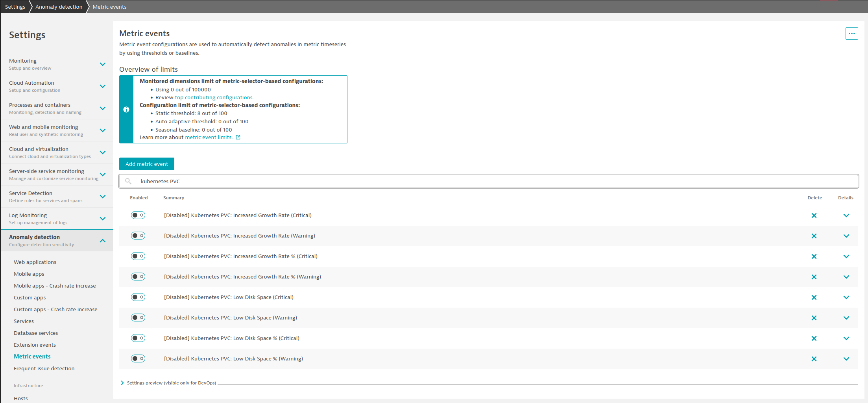Open top contributing configurations link

point(214,98)
